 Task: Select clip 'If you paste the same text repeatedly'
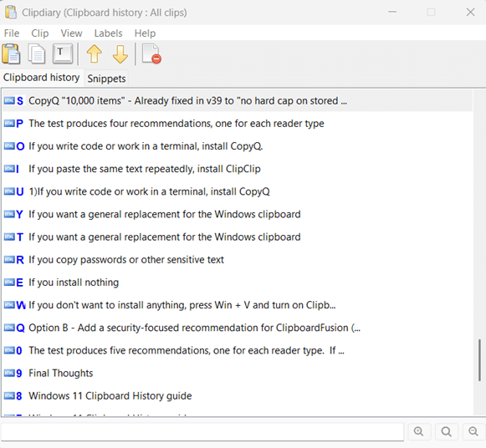(238, 169)
